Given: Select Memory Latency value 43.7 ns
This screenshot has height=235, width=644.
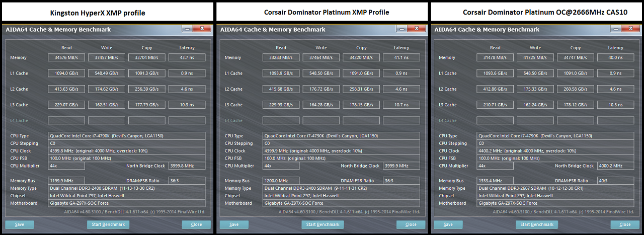Looking at the screenshot, I should 187,57.
